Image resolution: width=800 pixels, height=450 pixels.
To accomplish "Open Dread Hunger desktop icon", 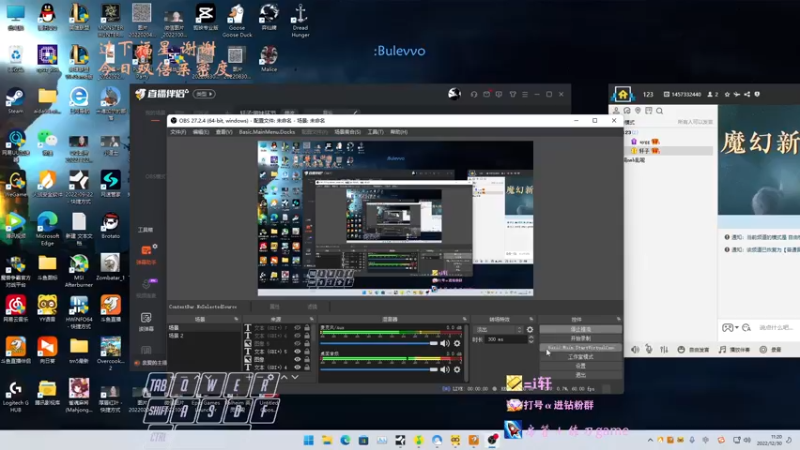I will tap(300, 20).
